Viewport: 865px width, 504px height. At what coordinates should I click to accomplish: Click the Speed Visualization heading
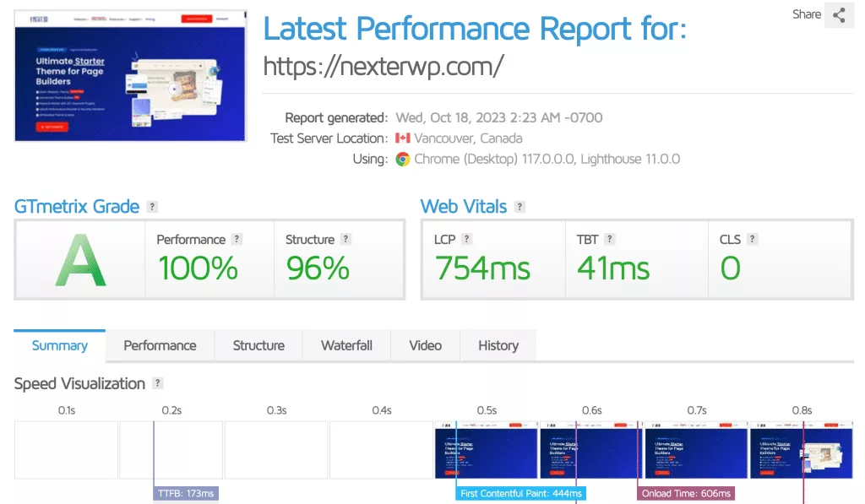79,384
